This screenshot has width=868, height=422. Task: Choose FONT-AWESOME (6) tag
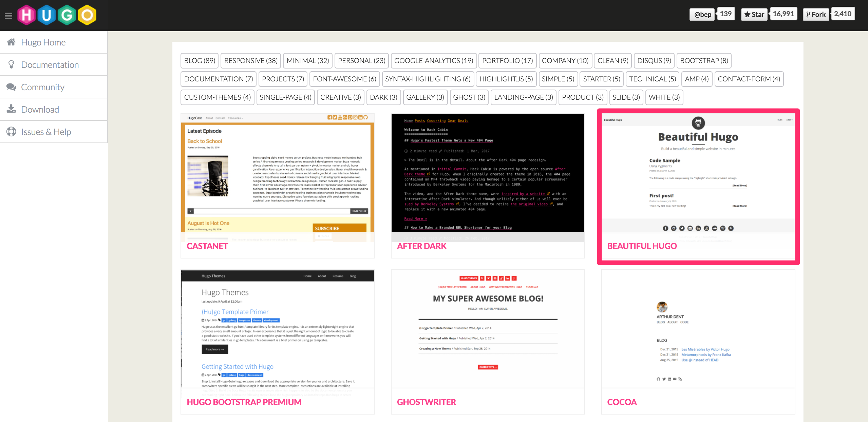(x=345, y=79)
